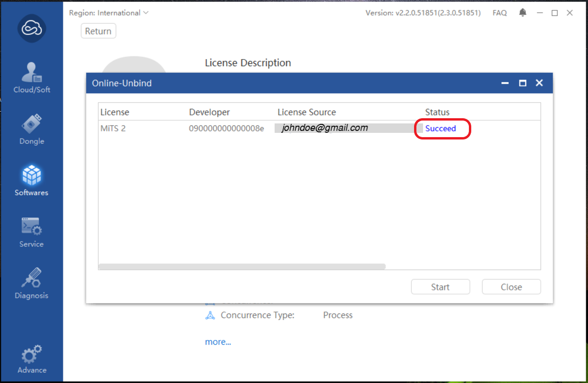Open the Dongle panel

click(31, 124)
